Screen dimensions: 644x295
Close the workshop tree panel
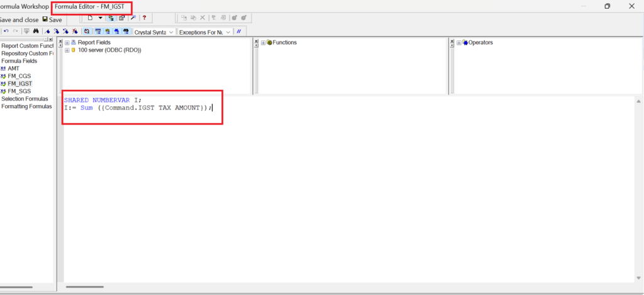[x=51, y=40]
